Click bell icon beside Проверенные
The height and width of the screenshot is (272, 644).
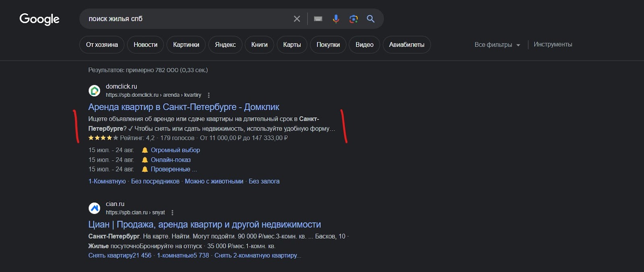(145, 169)
